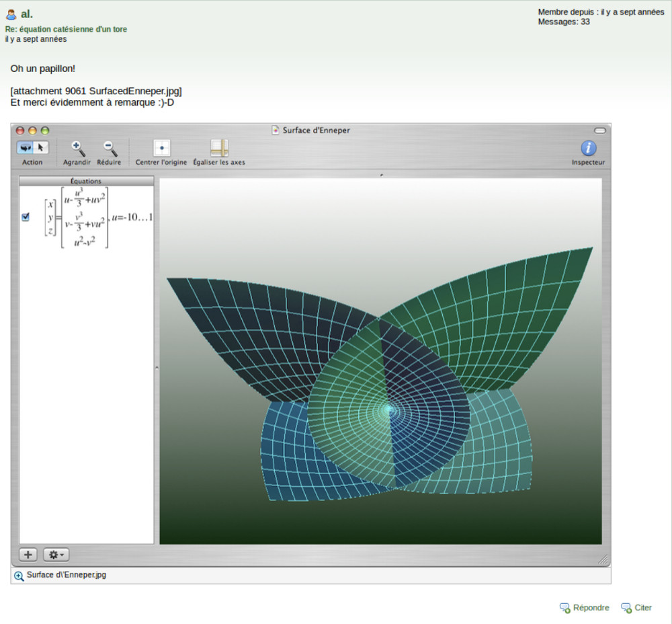The image size is (672, 624).
Task: Select the arrow pointer tool in Action
Action: click(x=40, y=148)
